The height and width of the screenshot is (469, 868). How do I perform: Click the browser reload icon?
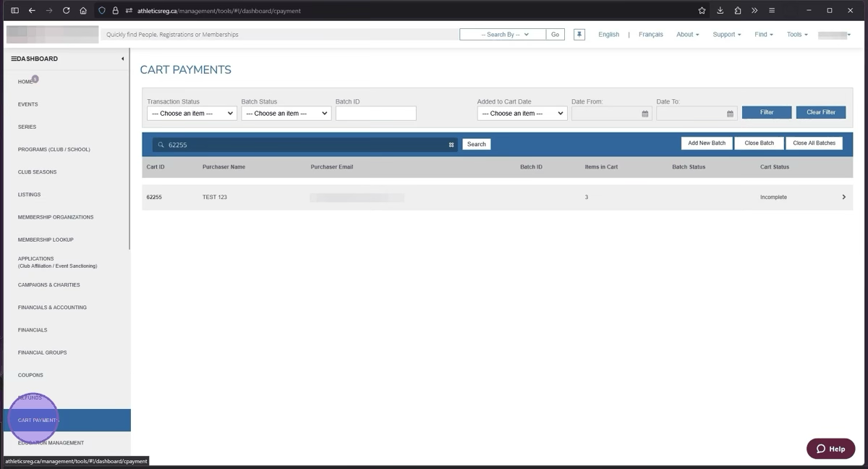click(67, 11)
